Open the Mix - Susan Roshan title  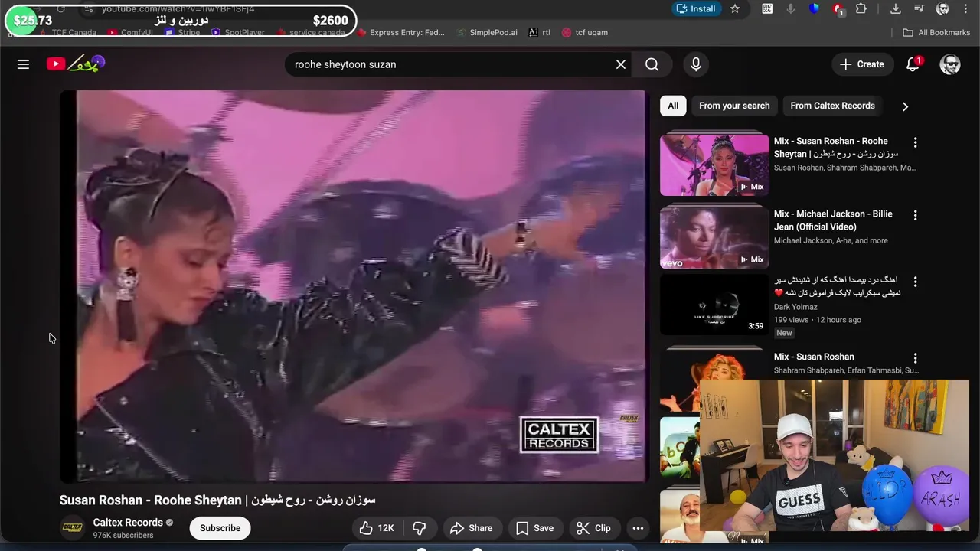coord(814,357)
